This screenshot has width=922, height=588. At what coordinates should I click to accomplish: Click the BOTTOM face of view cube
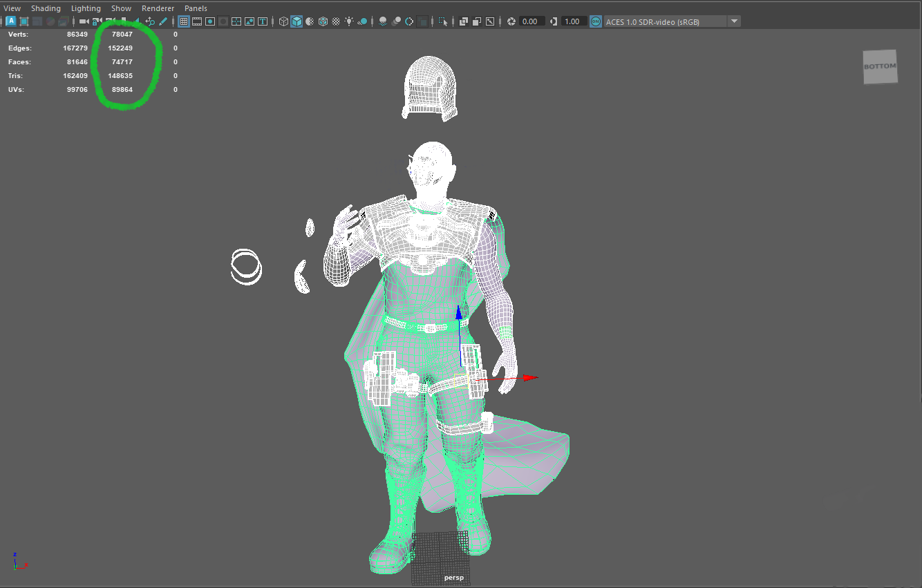click(x=880, y=67)
